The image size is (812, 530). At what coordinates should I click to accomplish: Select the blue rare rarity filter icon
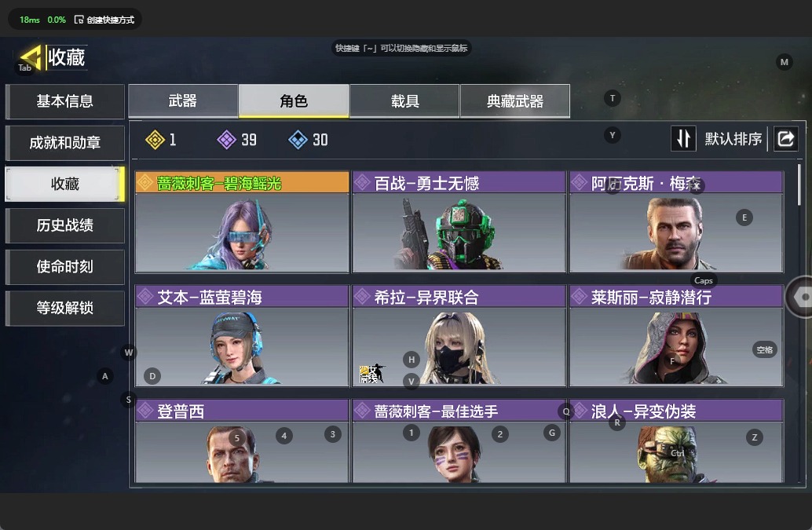[x=298, y=140]
